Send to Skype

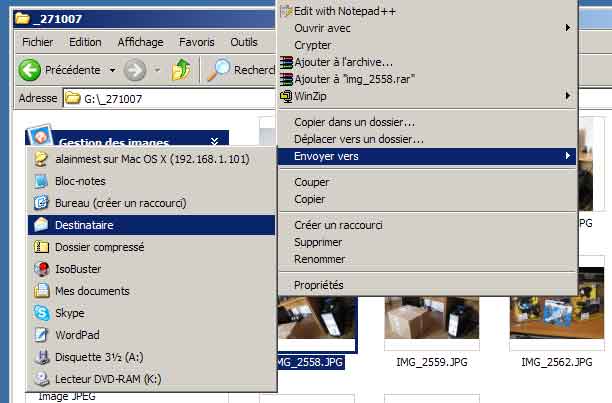coord(151,313)
